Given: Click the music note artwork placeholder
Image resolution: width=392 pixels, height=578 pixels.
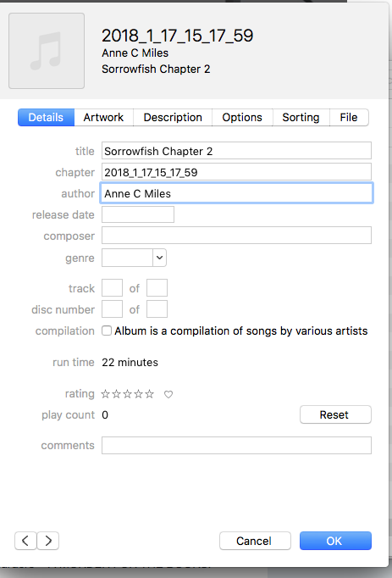Looking at the screenshot, I should [x=47, y=51].
